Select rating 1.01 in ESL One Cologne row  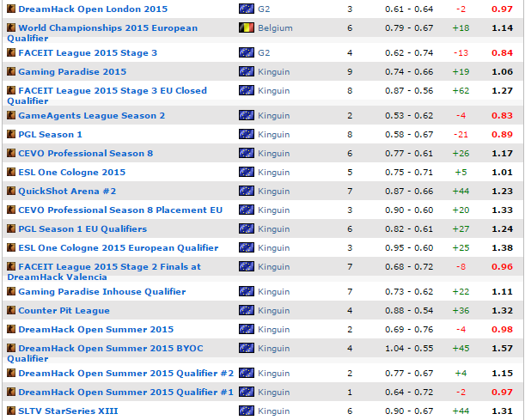503,173
